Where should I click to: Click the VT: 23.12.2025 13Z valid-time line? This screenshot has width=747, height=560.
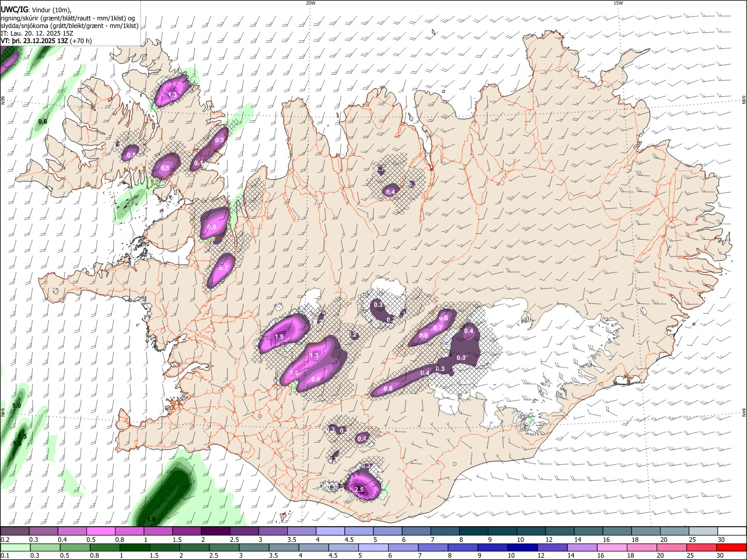(x=46, y=41)
